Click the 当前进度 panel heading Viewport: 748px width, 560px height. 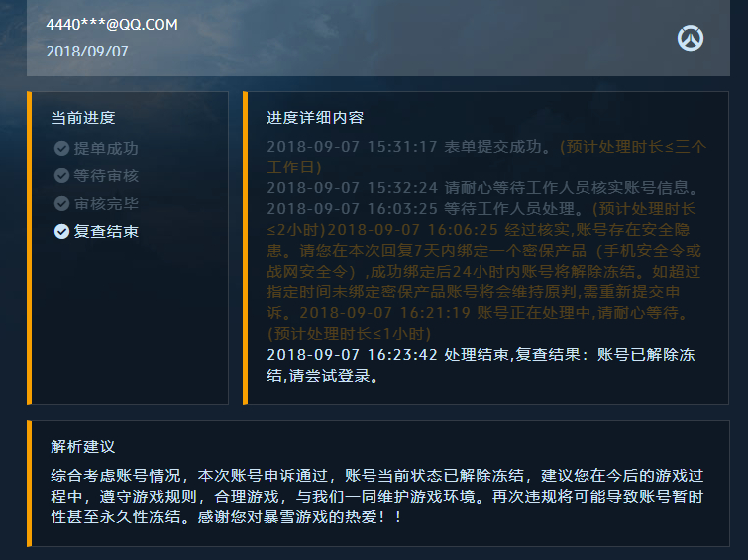point(83,118)
